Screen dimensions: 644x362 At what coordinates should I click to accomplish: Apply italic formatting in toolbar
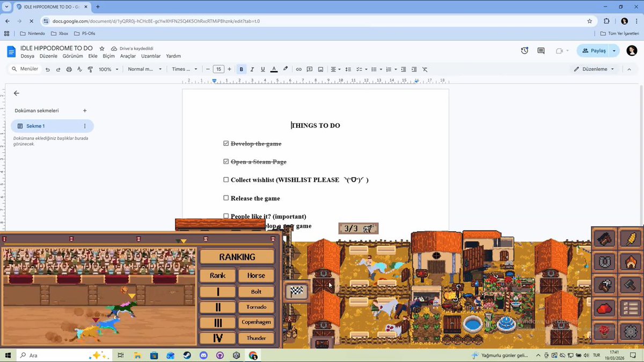pyautogui.click(x=252, y=69)
